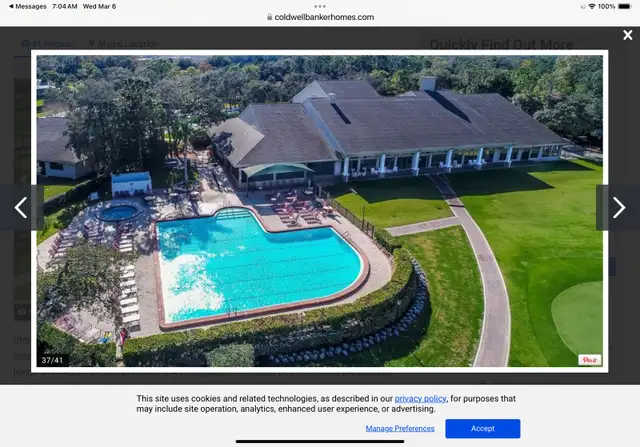The width and height of the screenshot is (640, 447).
Task: Close the photo lightbox with the X
Action: coord(627,35)
